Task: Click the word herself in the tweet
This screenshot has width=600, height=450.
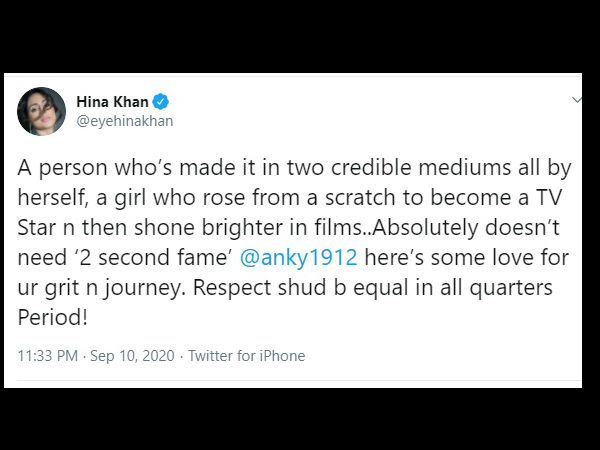Action: (51, 197)
